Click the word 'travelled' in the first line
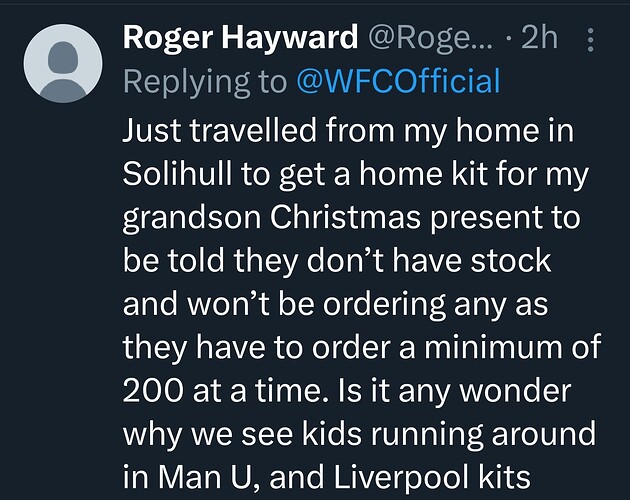Image resolution: width=630 pixels, height=500 pixels. pos(253,131)
